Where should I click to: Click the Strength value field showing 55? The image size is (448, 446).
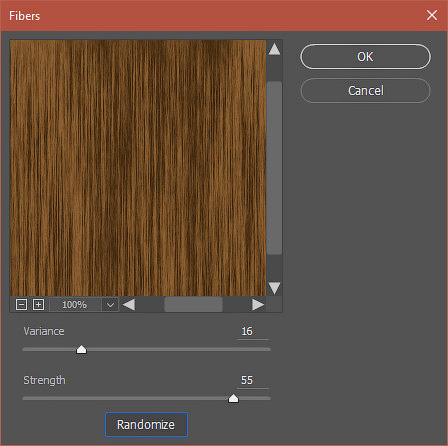coord(253,380)
